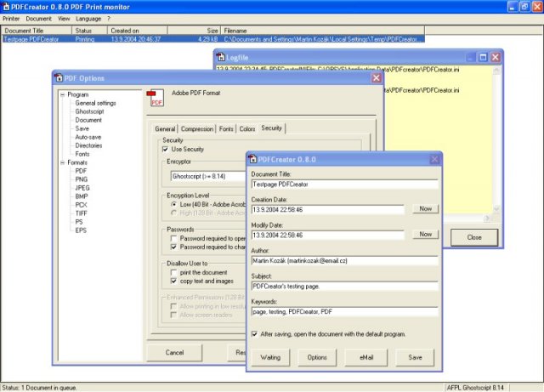Toggle the Use Security checkbox
The width and height of the screenshot is (544, 392).
pos(165,149)
